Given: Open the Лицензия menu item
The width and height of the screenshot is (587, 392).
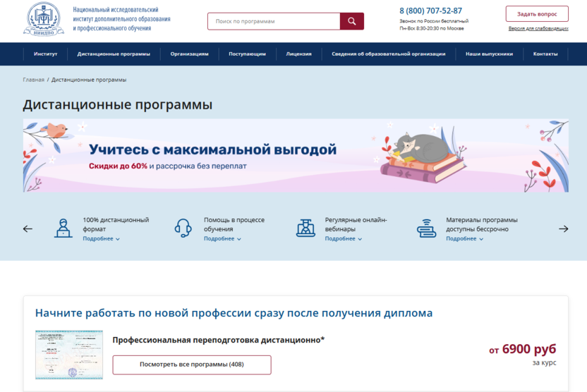Looking at the screenshot, I should (x=298, y=54).
